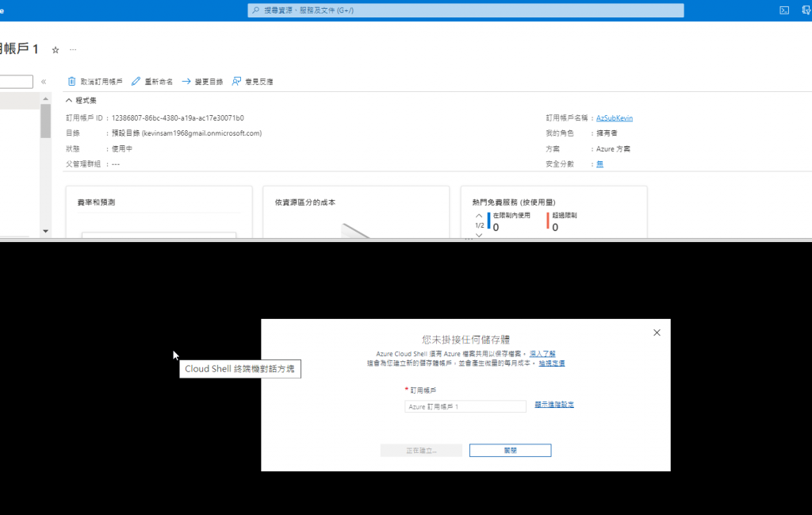
Task: Click the top bar icon right of Cloud Shell
Action: (806, 10)
